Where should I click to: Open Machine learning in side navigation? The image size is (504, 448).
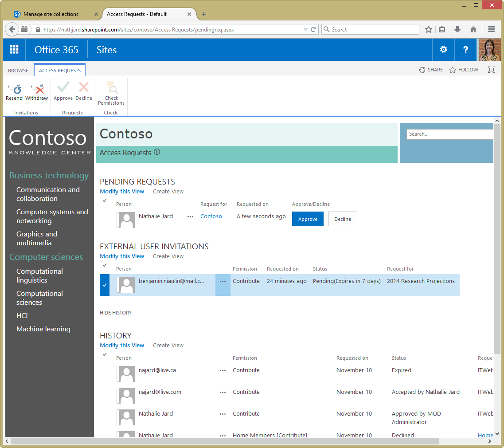click(x=43, y=329)
